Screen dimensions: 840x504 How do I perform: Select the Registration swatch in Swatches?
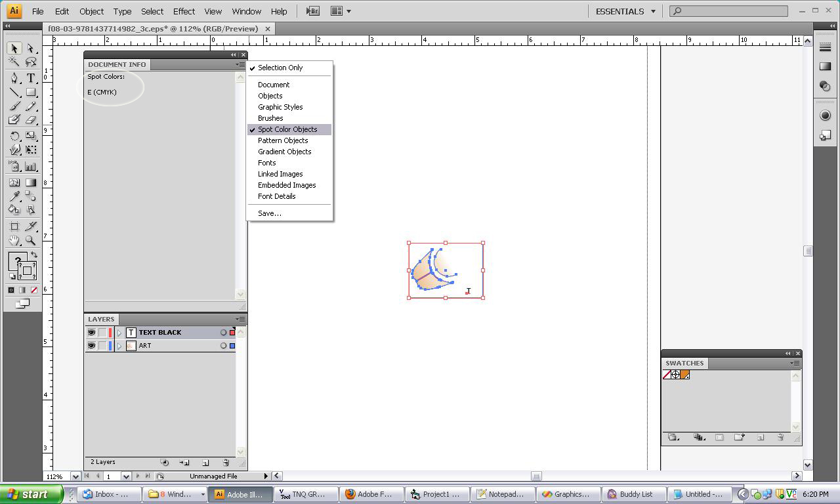point(676,375)
